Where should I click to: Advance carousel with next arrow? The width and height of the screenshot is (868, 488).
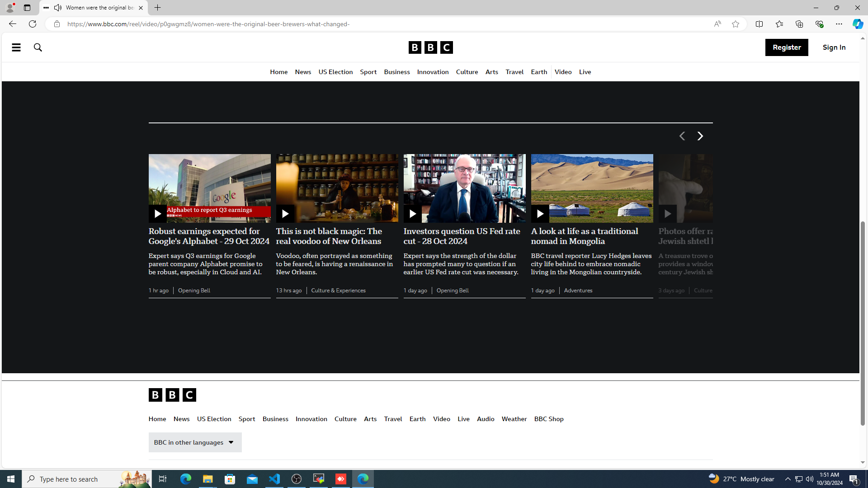(x=700, y=136)
